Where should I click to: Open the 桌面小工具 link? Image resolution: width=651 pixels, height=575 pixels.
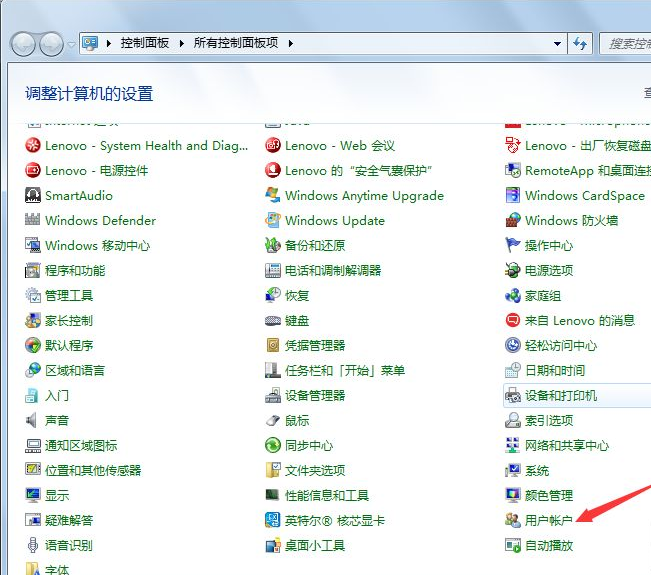315,545
